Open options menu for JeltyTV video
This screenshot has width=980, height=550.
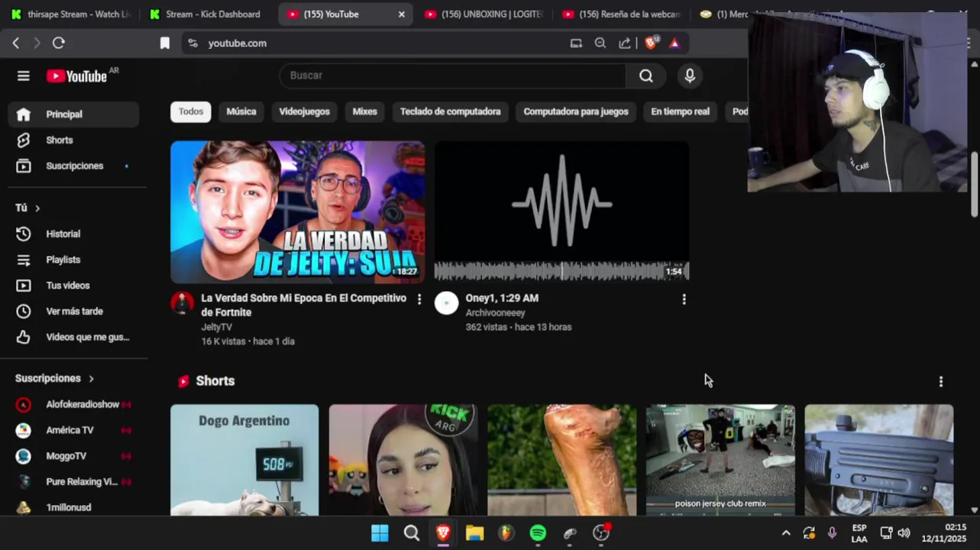point(419,299)
